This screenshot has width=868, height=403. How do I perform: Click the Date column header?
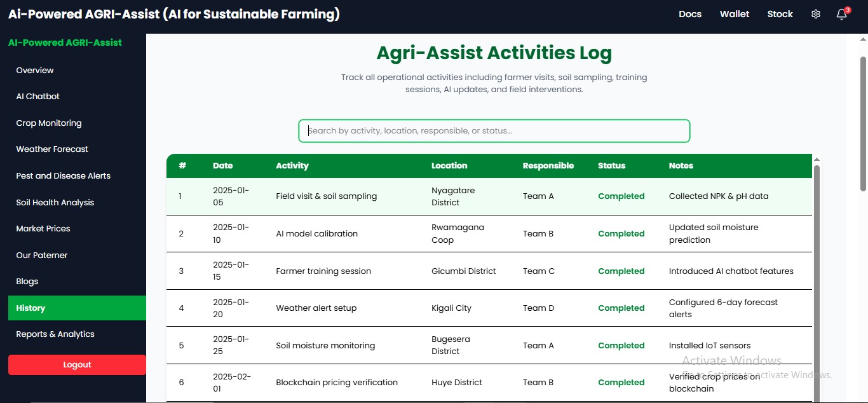(x=223, y=166)
